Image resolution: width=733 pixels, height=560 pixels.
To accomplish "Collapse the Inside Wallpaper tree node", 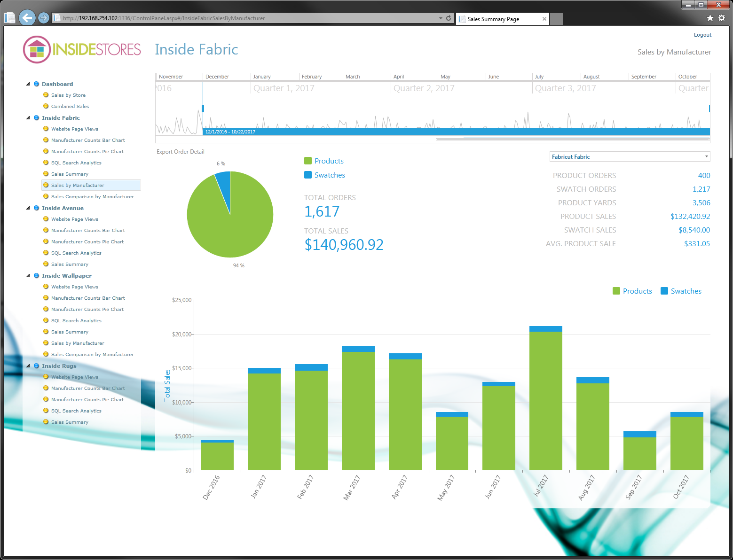I will (28, 276).
